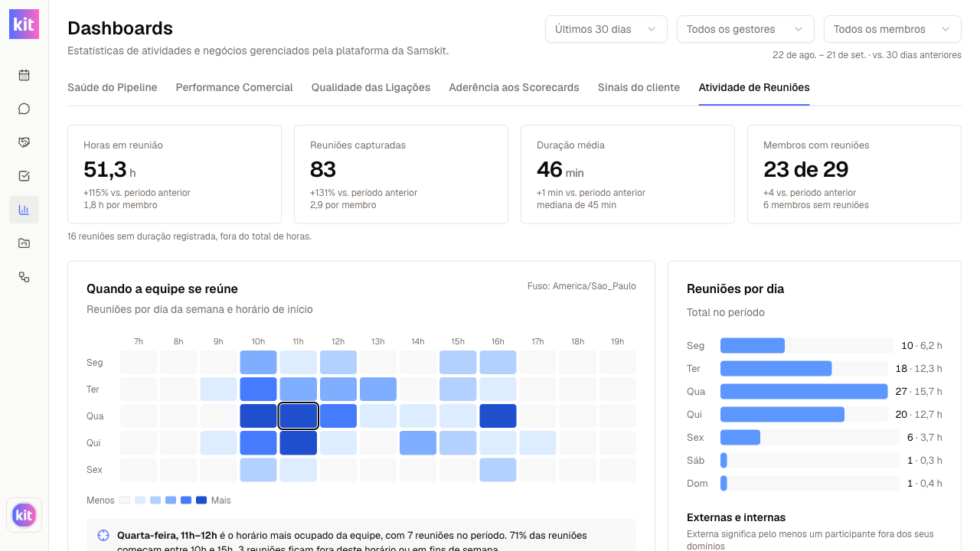The width and height of the screenshot is (980, 551).
Task: Open the chat bubble icon in the sidebar
Action: tap(24, 109)
